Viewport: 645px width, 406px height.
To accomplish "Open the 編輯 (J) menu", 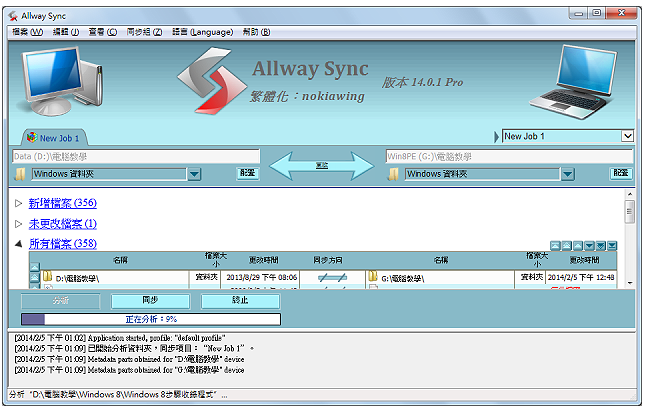I will pos(66,32).
